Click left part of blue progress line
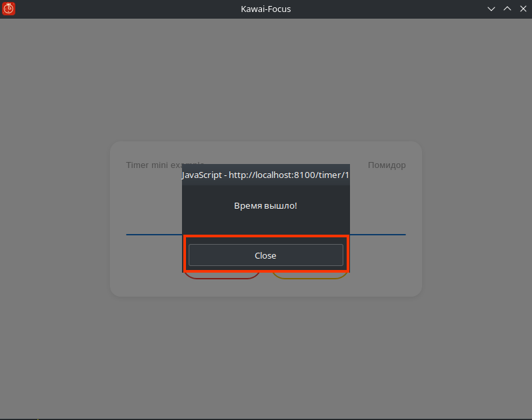The image size is (532, 420). pyautogui.click(x=153, y=235)
